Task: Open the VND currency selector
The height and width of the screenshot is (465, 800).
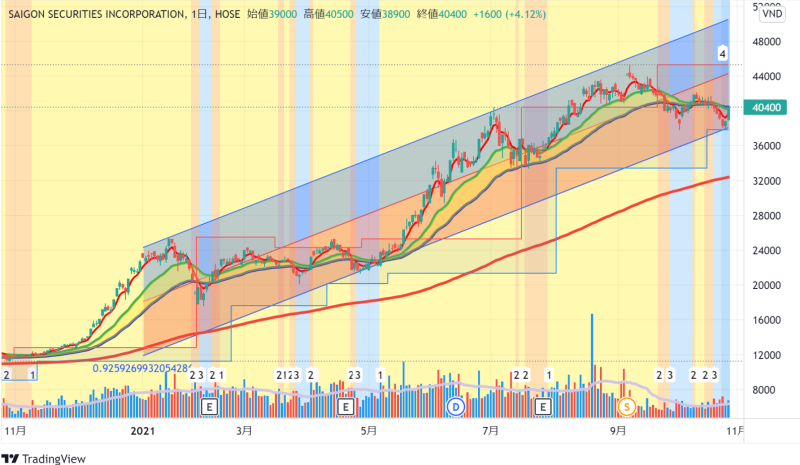Action: pyautogui.click(x=771, y=14)
